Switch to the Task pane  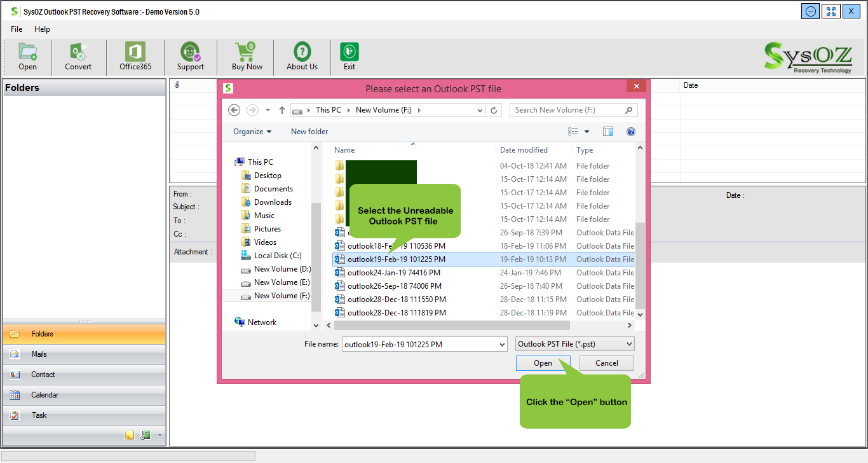(x=85, y=415)
